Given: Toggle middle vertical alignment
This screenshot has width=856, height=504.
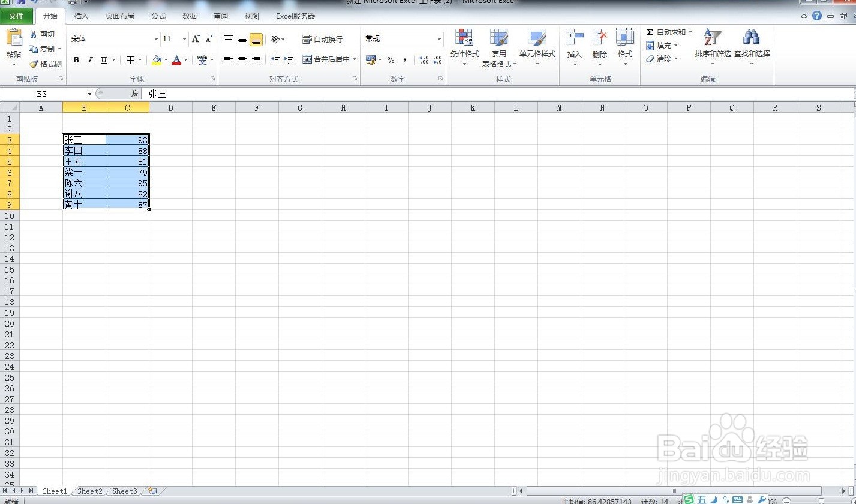Looking at the screenshot, I should (242, 40).
